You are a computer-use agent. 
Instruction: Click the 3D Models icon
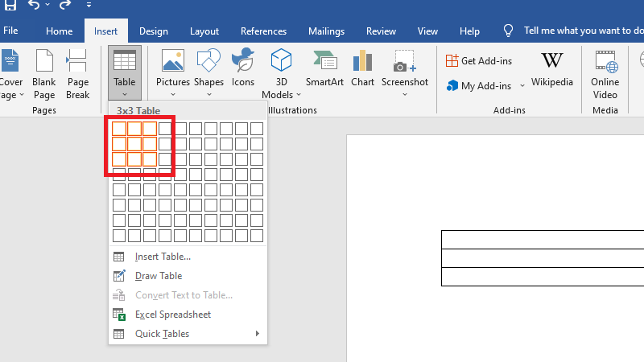coord(282,63)
